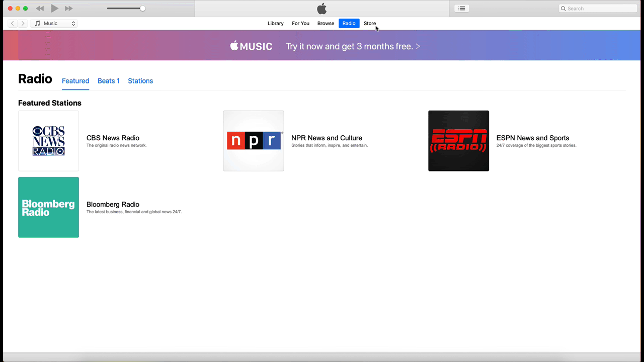The width and height of the screenshot is (644, 362).
Task: Click NPR News and Culture title
Action: pos(327,138)
